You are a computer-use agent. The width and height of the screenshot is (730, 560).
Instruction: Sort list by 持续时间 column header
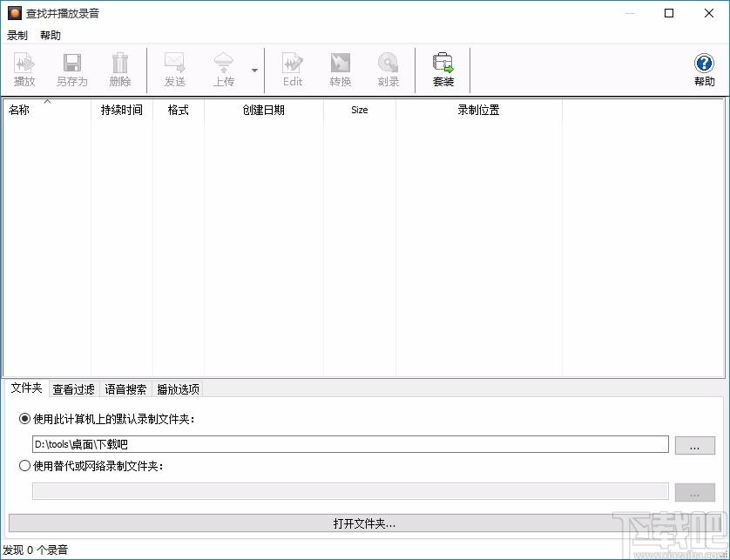click(122, 110)
